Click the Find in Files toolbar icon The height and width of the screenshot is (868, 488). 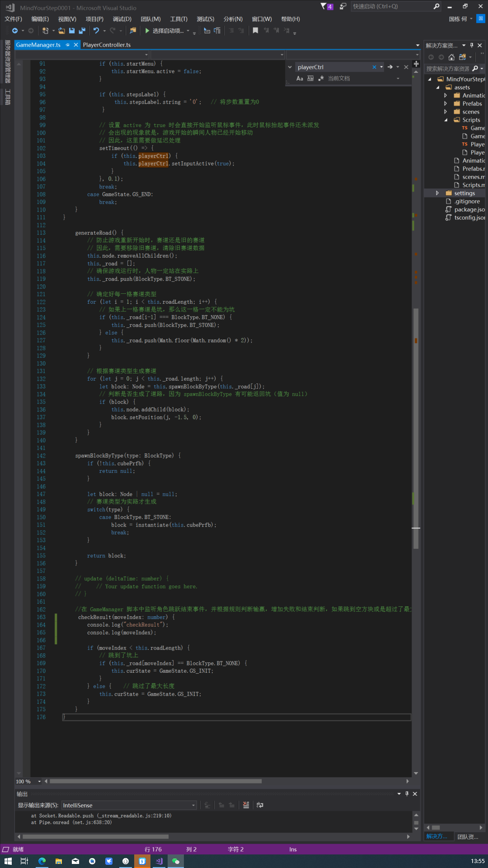(133, 31)
